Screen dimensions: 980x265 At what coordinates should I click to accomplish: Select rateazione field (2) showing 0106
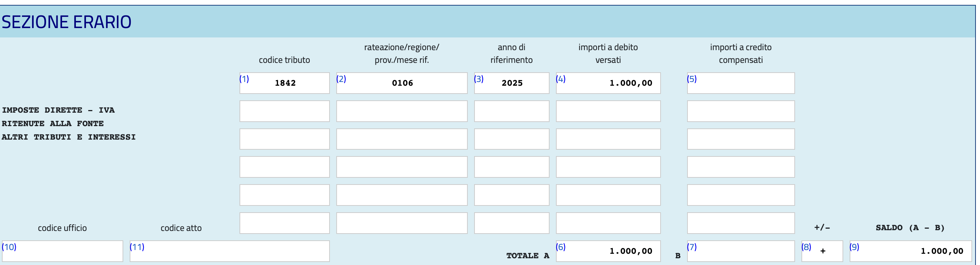(x=402, y=83)
